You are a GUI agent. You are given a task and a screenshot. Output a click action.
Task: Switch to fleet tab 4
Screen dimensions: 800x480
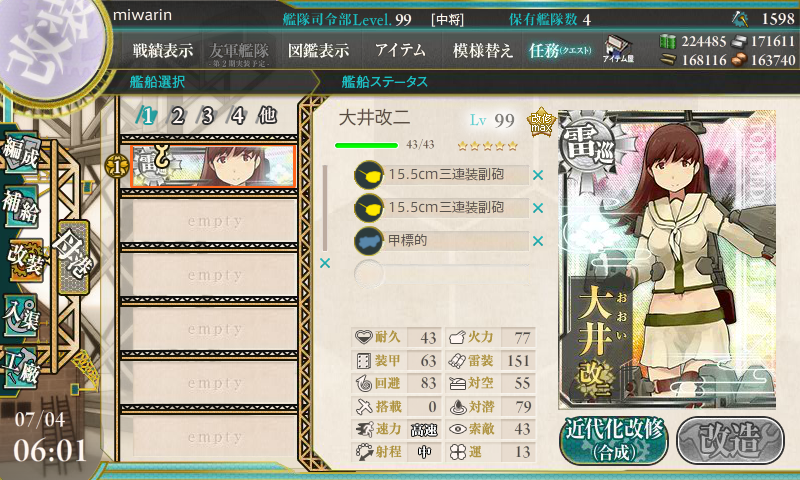tap(237, 116)
